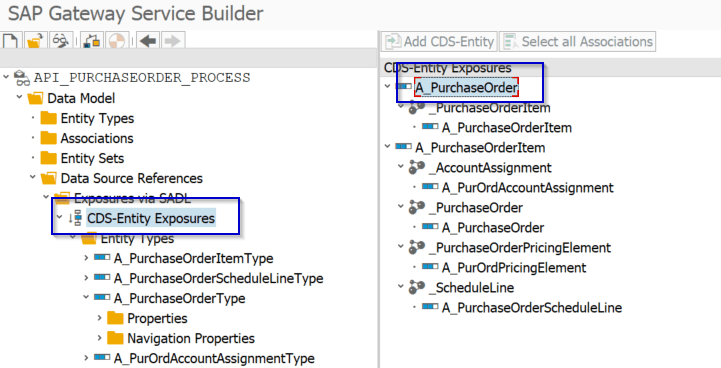Select the A_PurchaseOrderItemType row label

point(194,259)
